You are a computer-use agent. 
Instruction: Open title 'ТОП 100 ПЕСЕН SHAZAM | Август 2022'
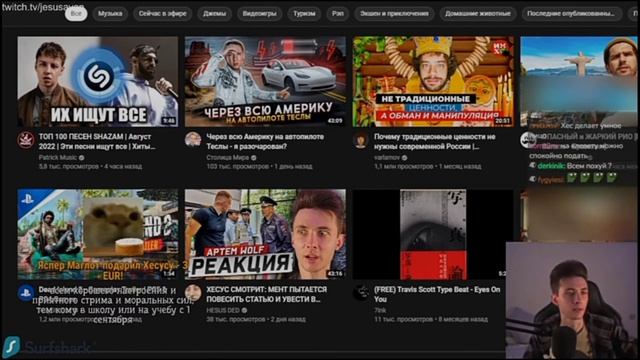coord(97,141)
